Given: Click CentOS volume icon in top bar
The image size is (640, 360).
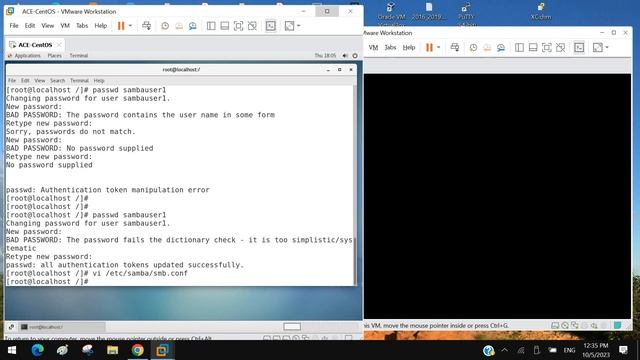Looking at the screenshot, I should [x=345, y=56].
